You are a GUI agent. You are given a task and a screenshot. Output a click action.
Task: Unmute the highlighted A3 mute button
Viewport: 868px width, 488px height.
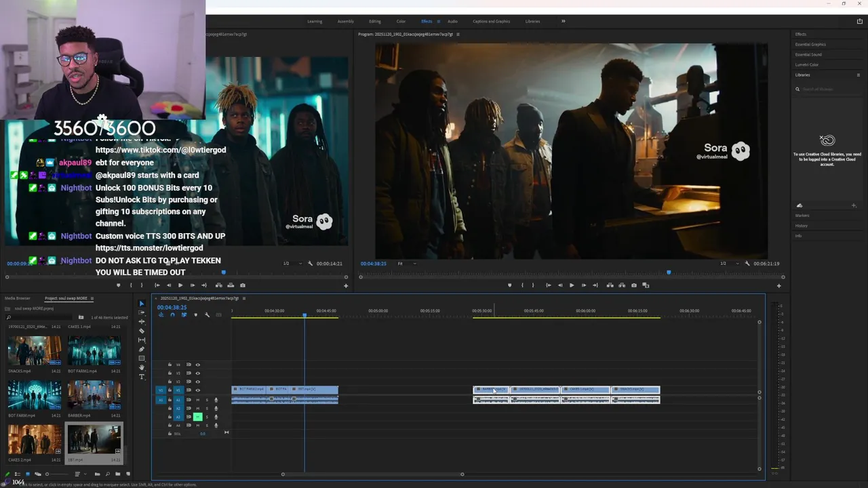coord(198,417)
